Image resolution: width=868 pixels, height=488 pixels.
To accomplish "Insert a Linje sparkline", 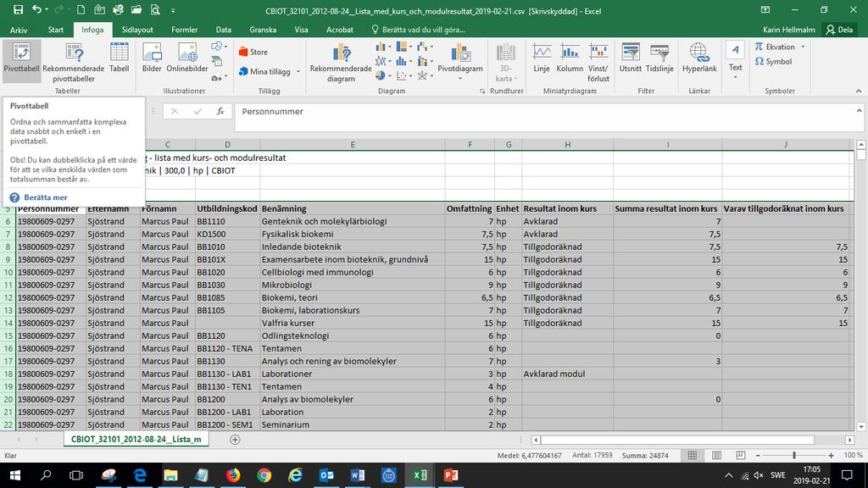I will [x=542, y=58].
